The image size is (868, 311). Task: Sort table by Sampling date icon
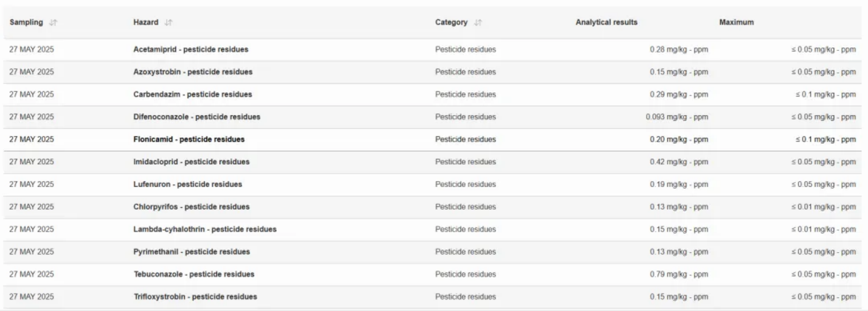pos(53,23)
